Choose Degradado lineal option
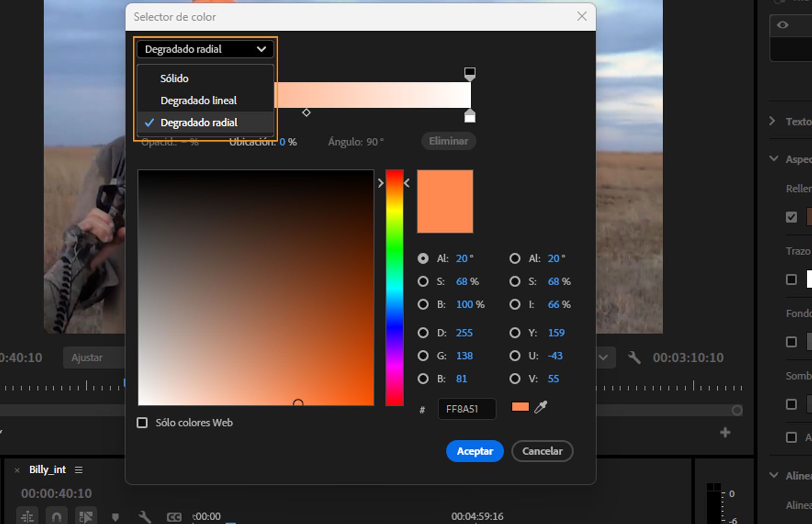 click(198, 101)
